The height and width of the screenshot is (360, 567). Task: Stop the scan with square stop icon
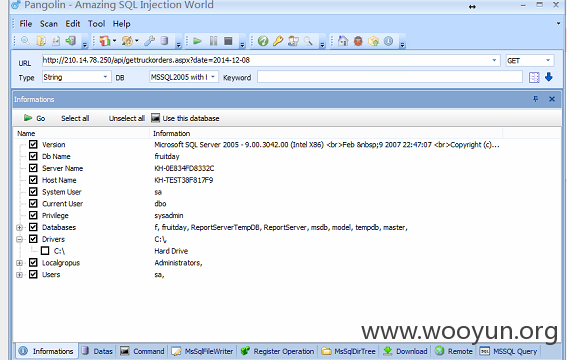pos(228,41)
